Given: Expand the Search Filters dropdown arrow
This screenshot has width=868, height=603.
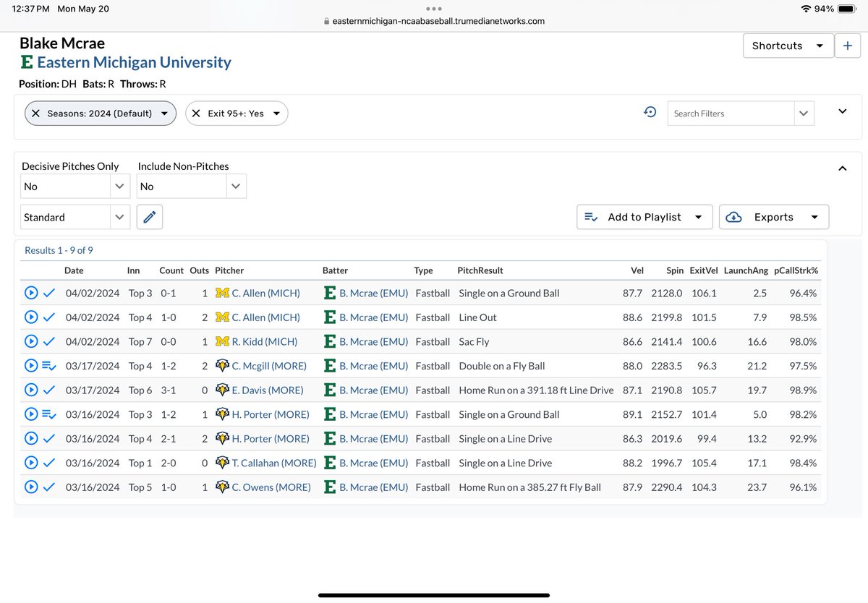Looking at the screenshot, I should tap(804, 114).
